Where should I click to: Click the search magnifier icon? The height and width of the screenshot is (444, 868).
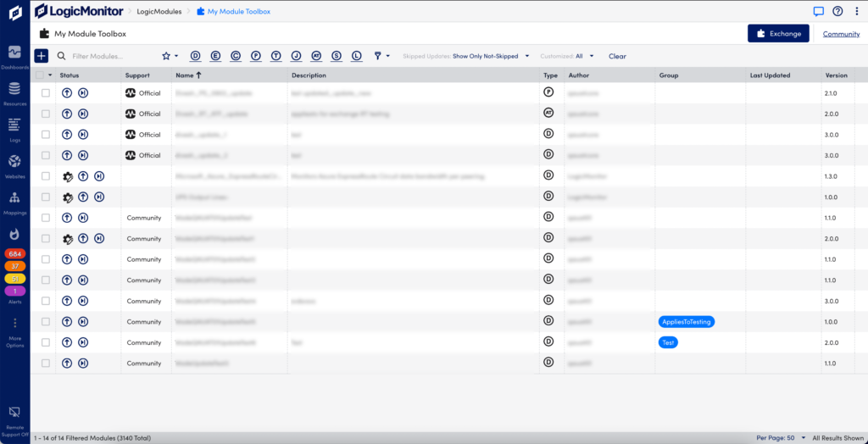(61, 56)
